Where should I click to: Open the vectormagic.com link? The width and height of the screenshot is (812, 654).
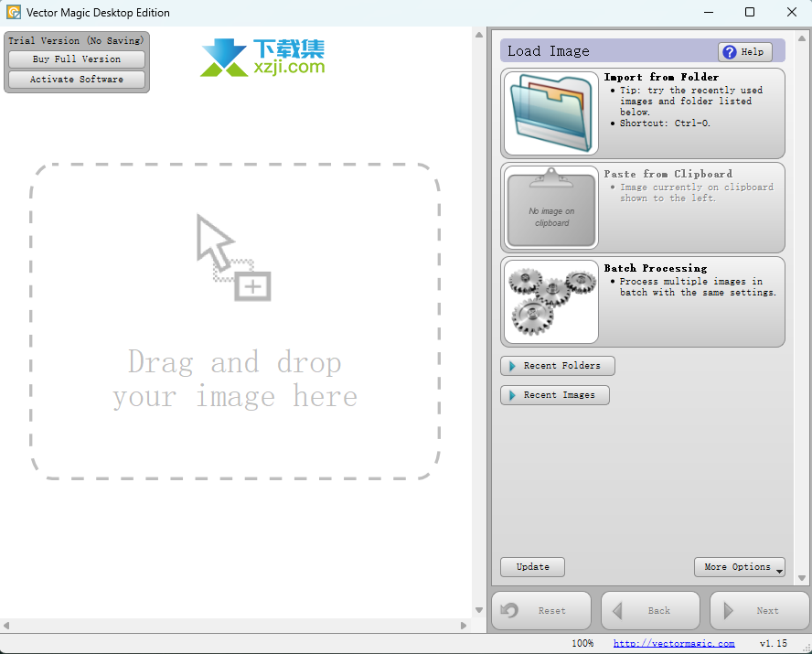674,643
